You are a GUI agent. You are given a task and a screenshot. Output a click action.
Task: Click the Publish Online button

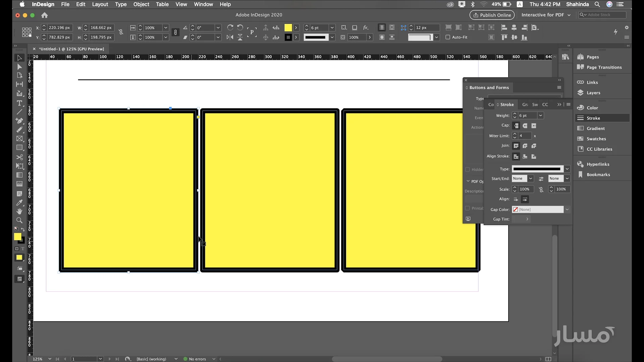point(492,15)
